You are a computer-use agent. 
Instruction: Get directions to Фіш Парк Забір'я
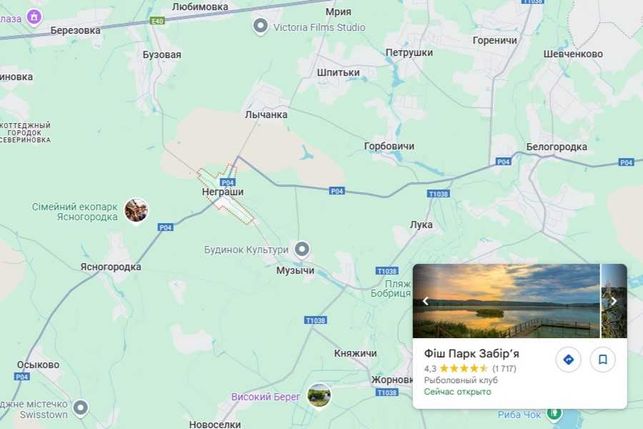tap(568, 360)
